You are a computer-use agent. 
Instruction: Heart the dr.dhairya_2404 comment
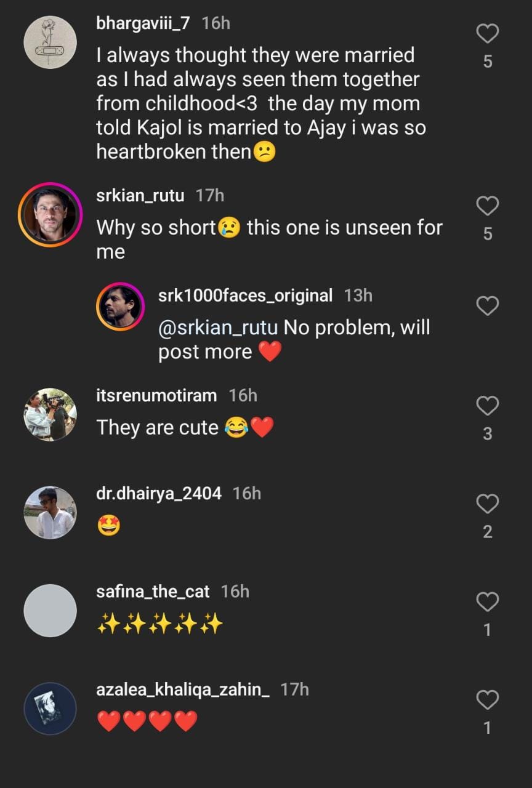(487, 504)
